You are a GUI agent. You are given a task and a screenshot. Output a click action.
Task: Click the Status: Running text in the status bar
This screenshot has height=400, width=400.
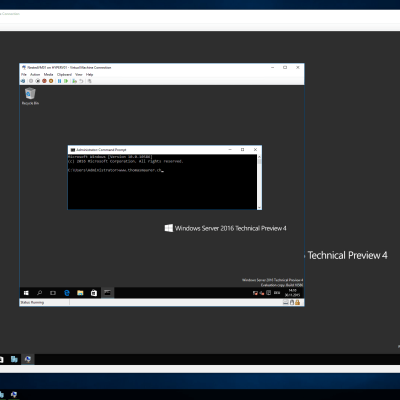[x=32, y=303]
